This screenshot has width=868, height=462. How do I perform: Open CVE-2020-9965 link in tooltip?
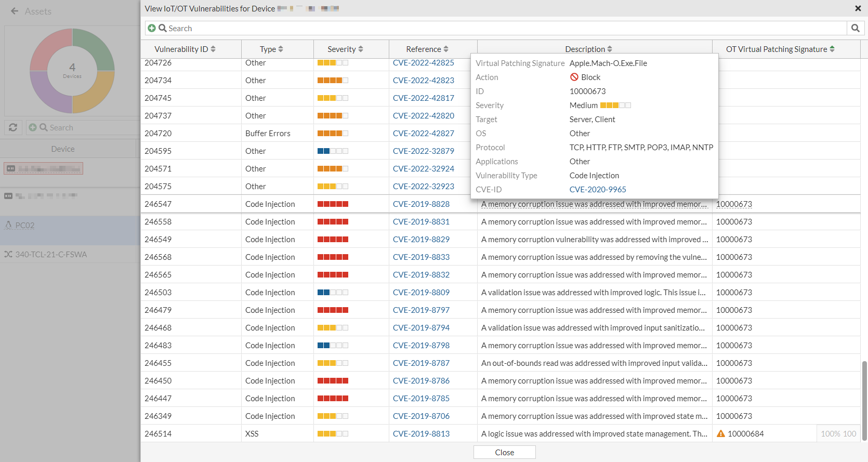598,189
